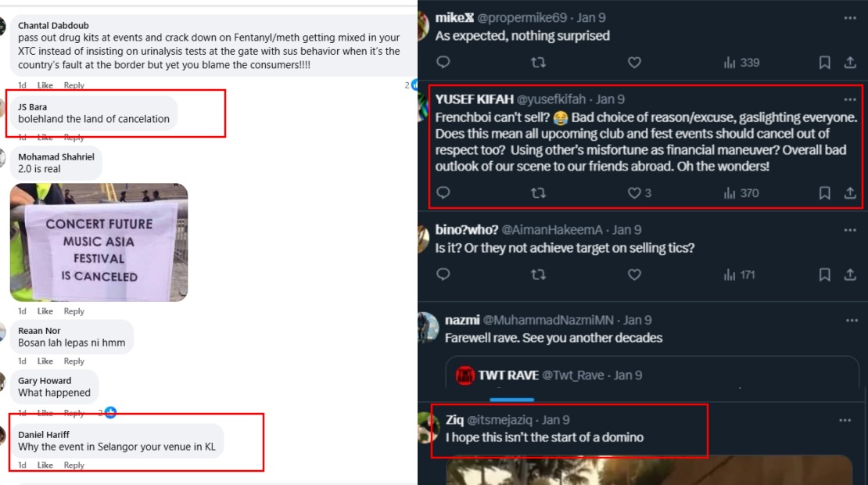
Task: View analytics for bino?who?'s tweet
Action: tap(739, 275)
